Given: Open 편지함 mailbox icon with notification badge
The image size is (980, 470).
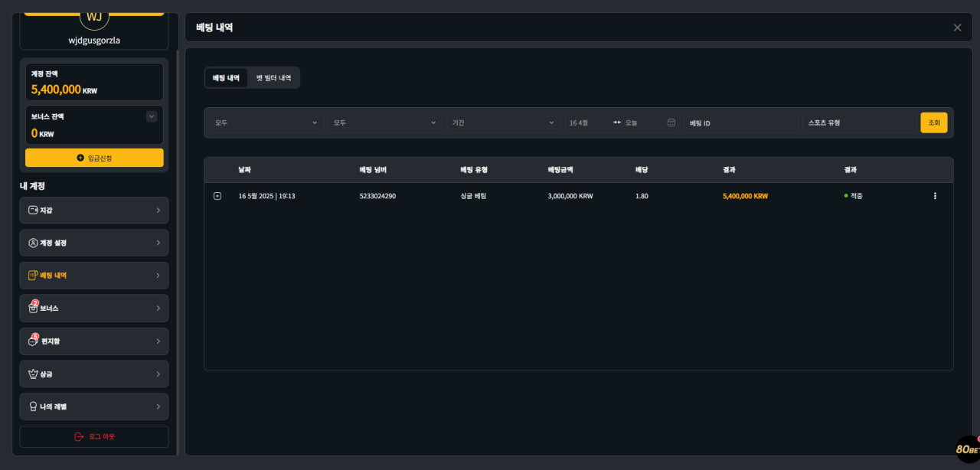Looking at the screenshot, I should point(33,341).
